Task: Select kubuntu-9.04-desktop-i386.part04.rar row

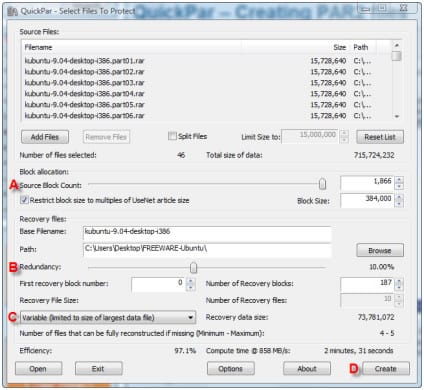Action: [x=207, y=94]
